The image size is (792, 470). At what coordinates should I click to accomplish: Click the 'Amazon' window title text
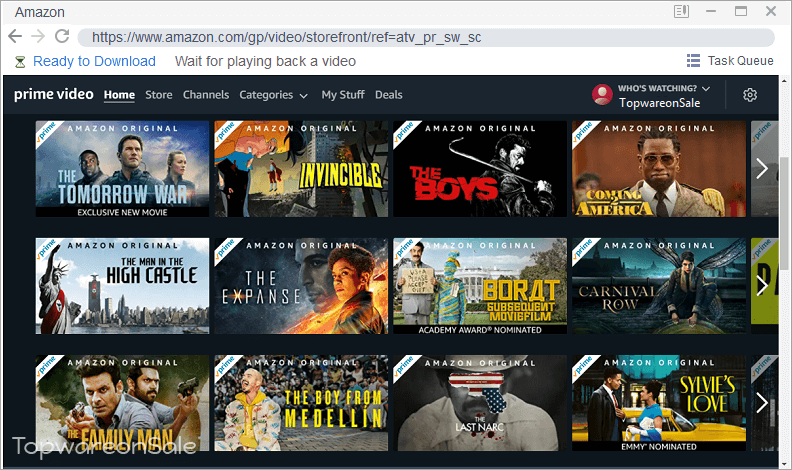click(39, 12)
